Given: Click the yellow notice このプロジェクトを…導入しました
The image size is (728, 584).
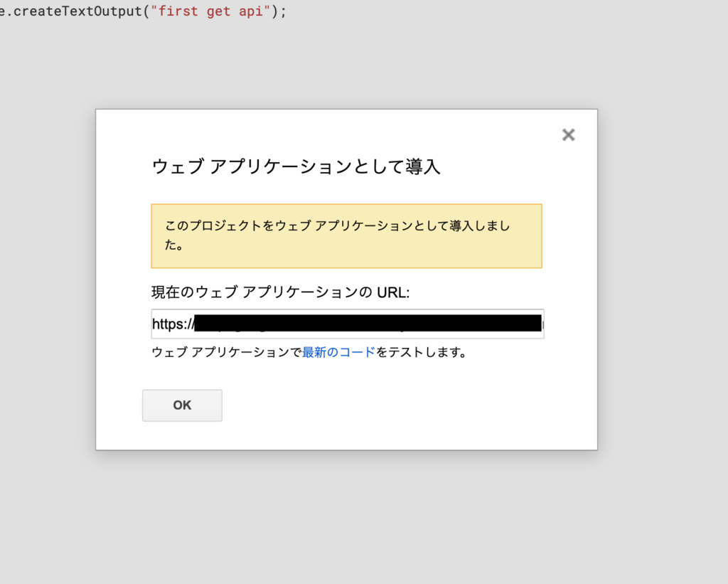Looking at the screenshot, I should click(346, 236).
